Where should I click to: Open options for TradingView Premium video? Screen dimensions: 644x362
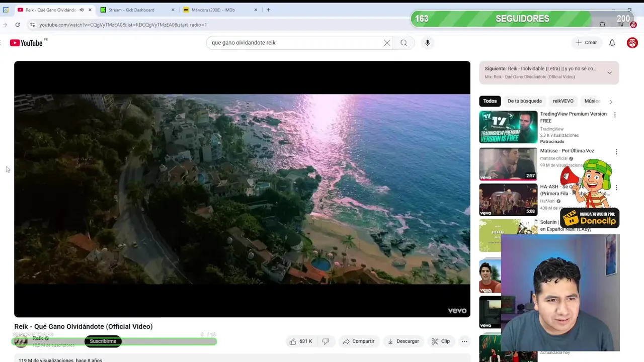615,115
